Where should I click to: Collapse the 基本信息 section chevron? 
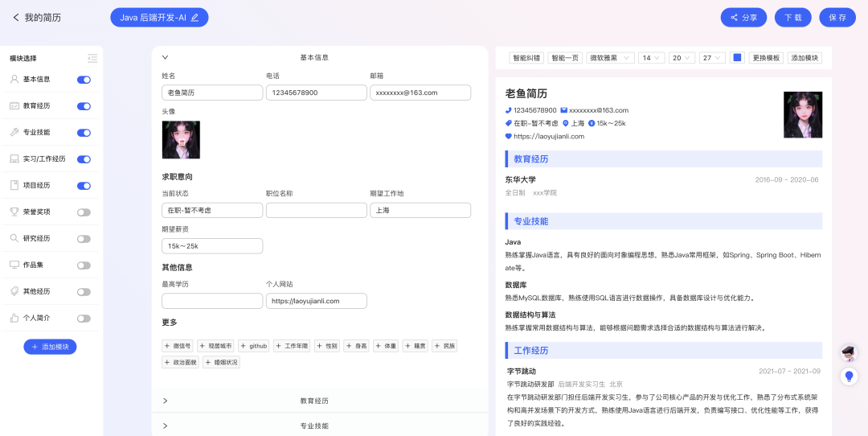pyautogui.click(x=165, y=57)
